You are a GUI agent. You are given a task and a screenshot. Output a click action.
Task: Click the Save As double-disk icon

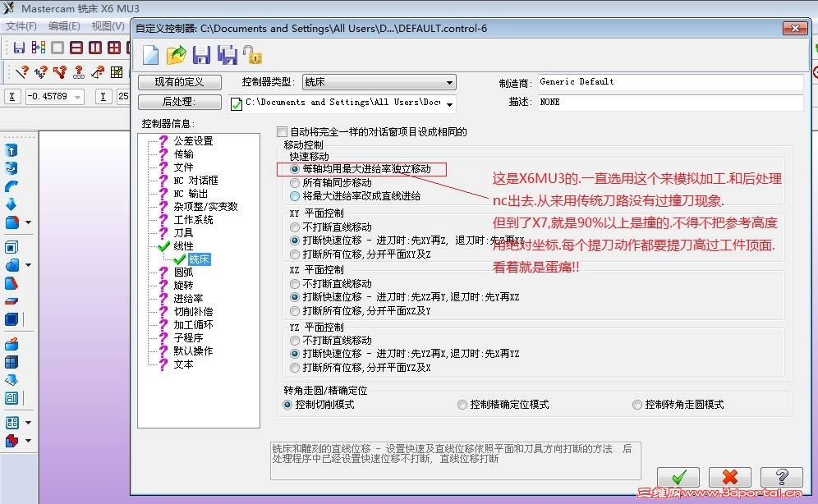pos(227,55)
